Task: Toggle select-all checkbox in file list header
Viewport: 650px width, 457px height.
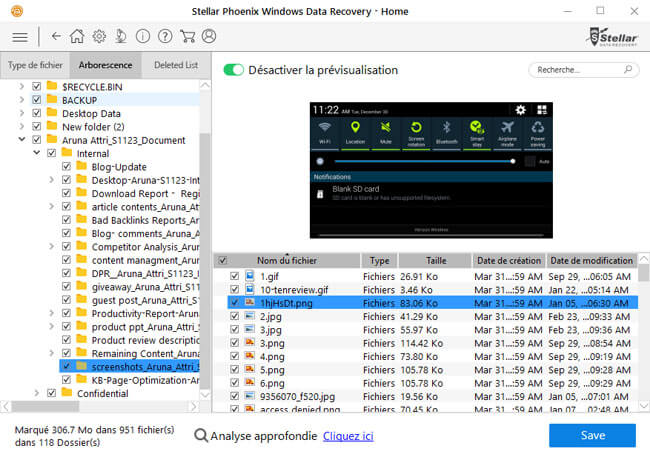Action: (x=222, y=260)
